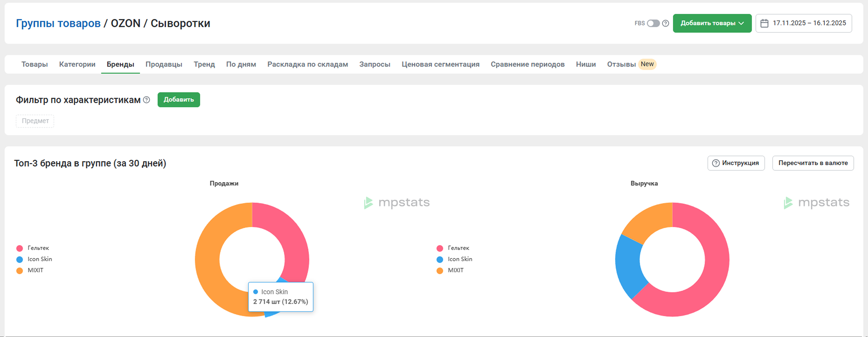Click the Предмет filter field
The height and width of the screenshot is (337, 868).
pos(35,121)
